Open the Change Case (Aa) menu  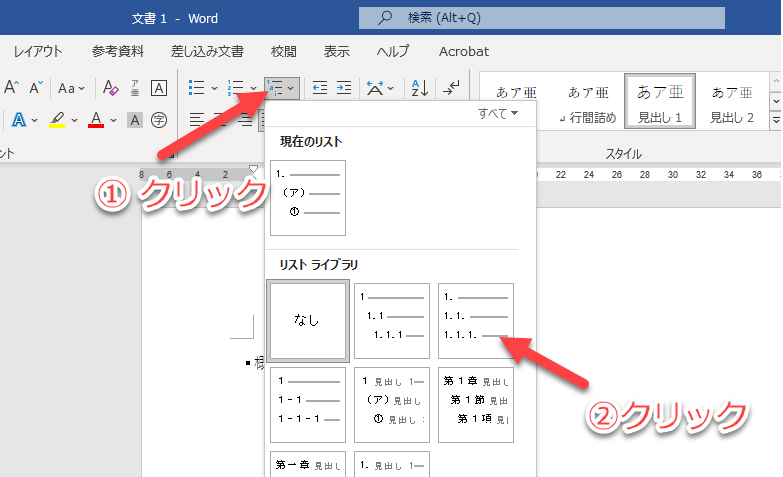71,88
